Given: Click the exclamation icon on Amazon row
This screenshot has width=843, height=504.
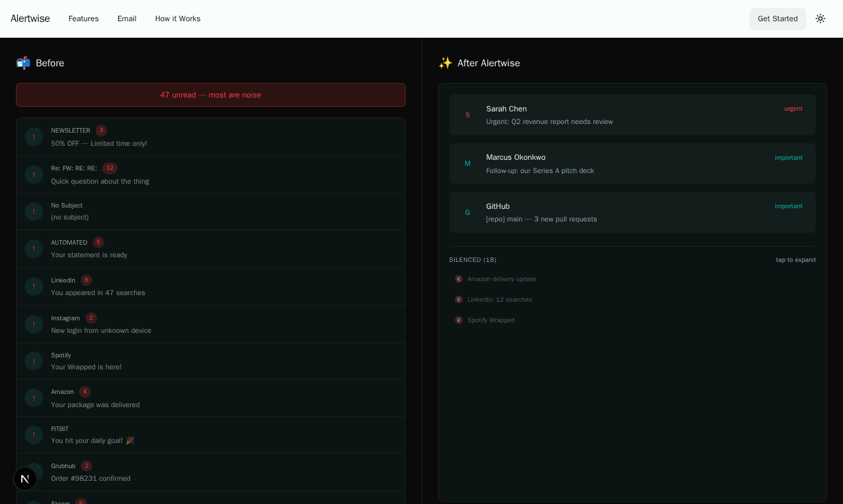Looking at the screenshot, I should tap(34, 398).
